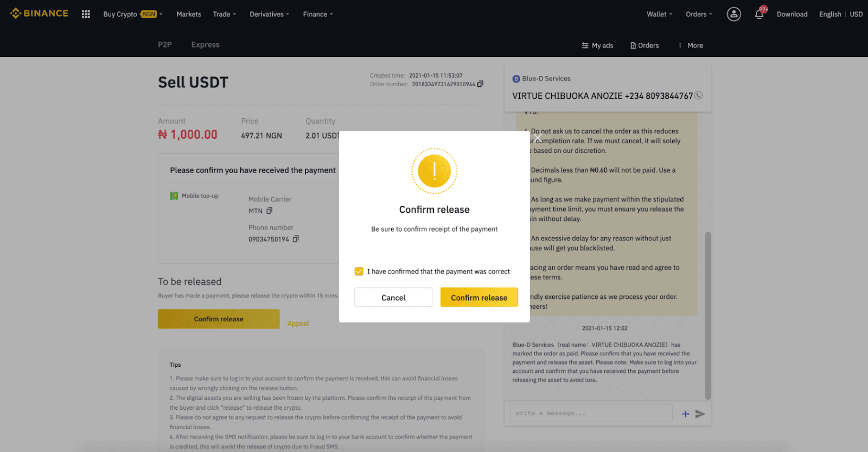This screenshot has height=452, width=868.
Task: Click the Tips heading
Action: pyautogui.click(x=175, y=365)
